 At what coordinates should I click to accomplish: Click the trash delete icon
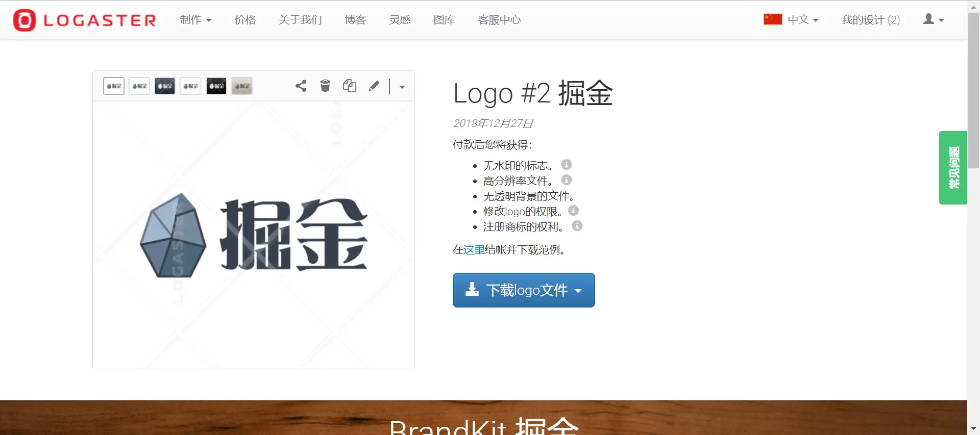click(325, 86)
